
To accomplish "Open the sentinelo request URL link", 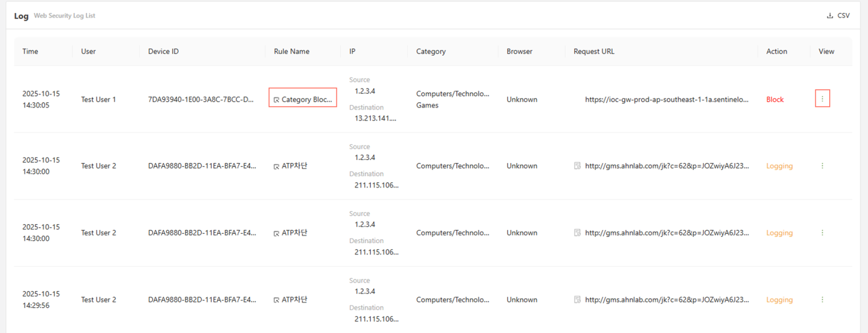I will (666, 99).
